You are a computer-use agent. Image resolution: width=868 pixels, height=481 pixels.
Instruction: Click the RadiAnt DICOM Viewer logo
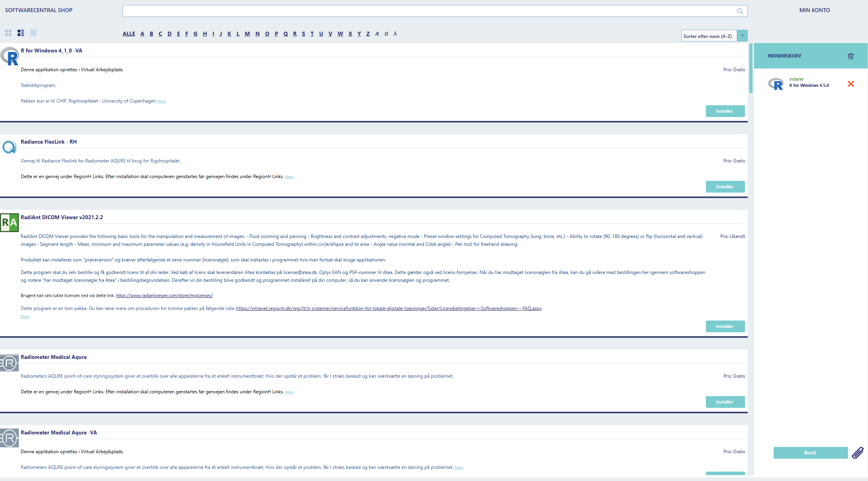pos(9,223)
